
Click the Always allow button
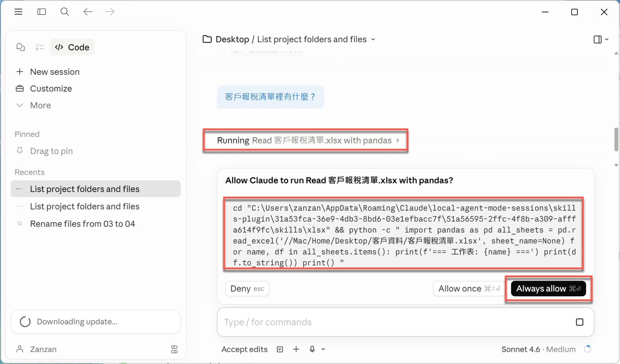(x=548, y=288)
